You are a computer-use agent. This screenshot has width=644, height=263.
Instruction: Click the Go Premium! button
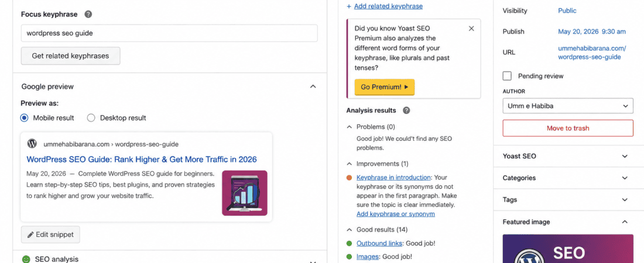385,87
